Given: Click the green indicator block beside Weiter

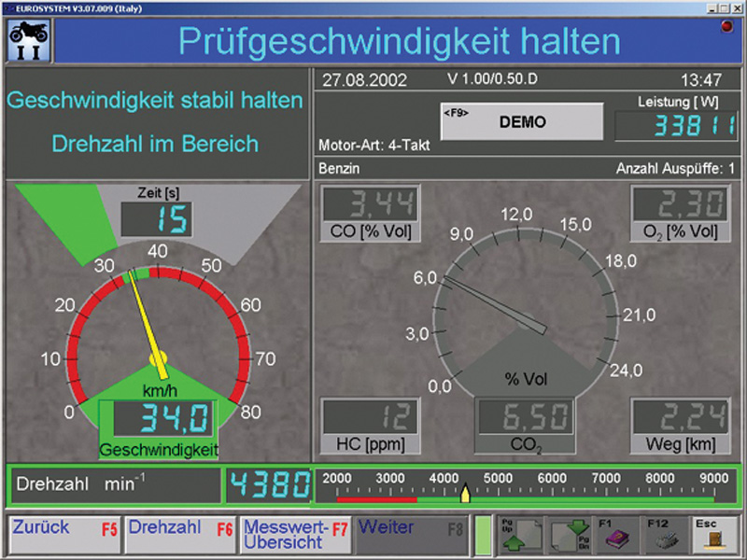Looking at the screenshot, I should 483,536.
